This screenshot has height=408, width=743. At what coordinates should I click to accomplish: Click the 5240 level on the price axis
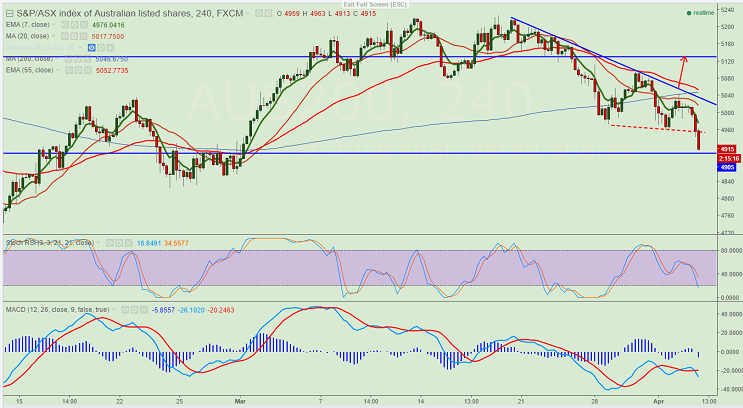(x=727, y=9)
